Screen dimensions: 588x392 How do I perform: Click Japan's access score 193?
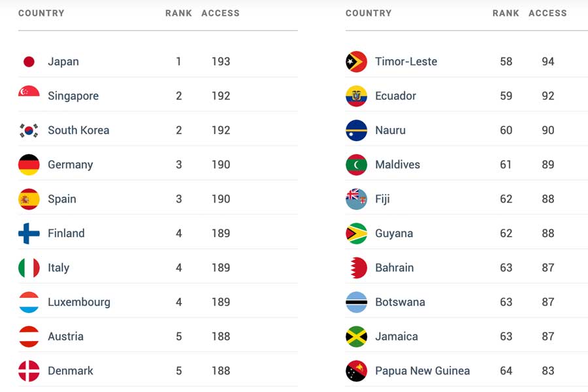[221, 61]
